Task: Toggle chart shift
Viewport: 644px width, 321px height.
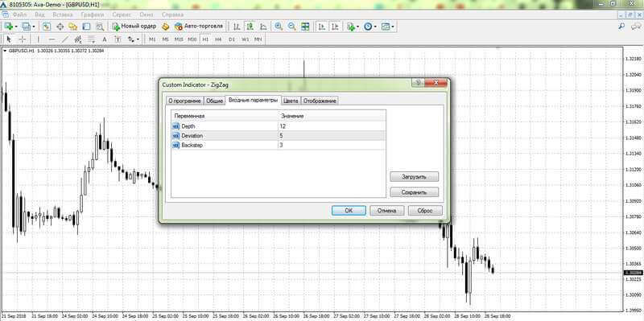Action: (x=336, y=27)
